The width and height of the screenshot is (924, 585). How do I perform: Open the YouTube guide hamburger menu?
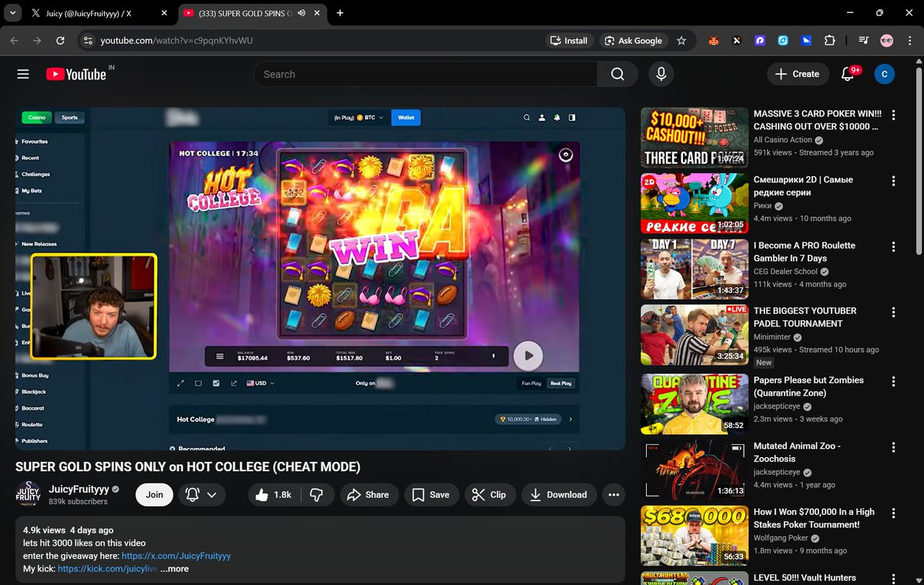pyautogui.click(x=22, y=74)
